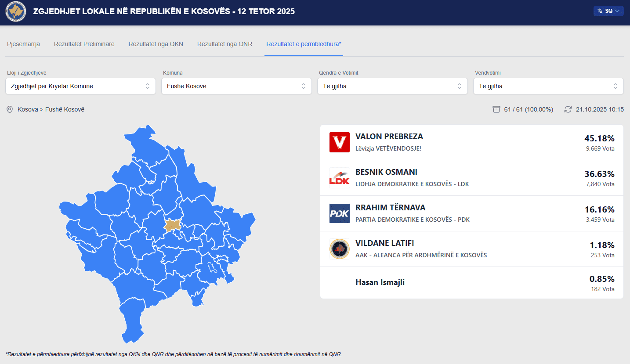Click the LDK party logo
The height and width of the screenshot is (364, 630).
(339, 178)
